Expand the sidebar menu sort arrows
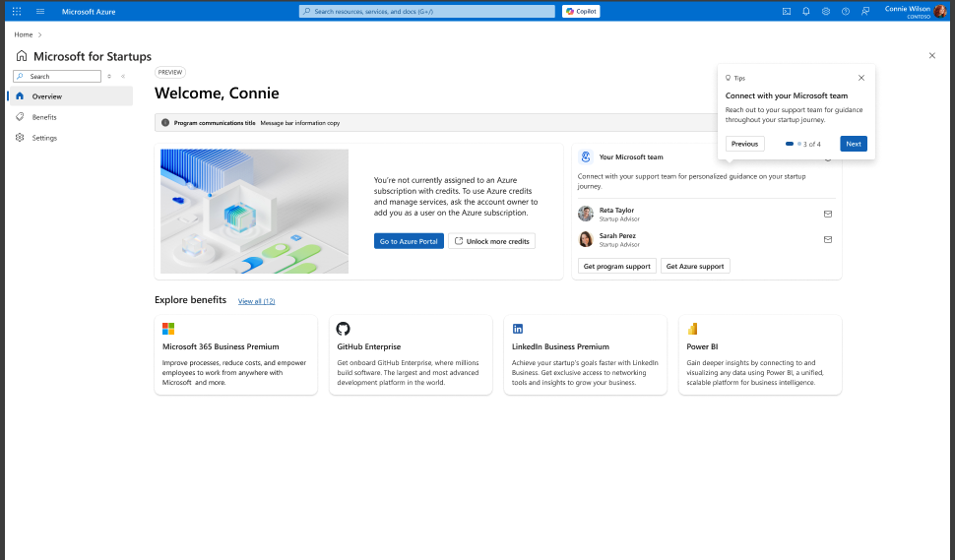This screenshot has width=955, height=560. [109, 76]
